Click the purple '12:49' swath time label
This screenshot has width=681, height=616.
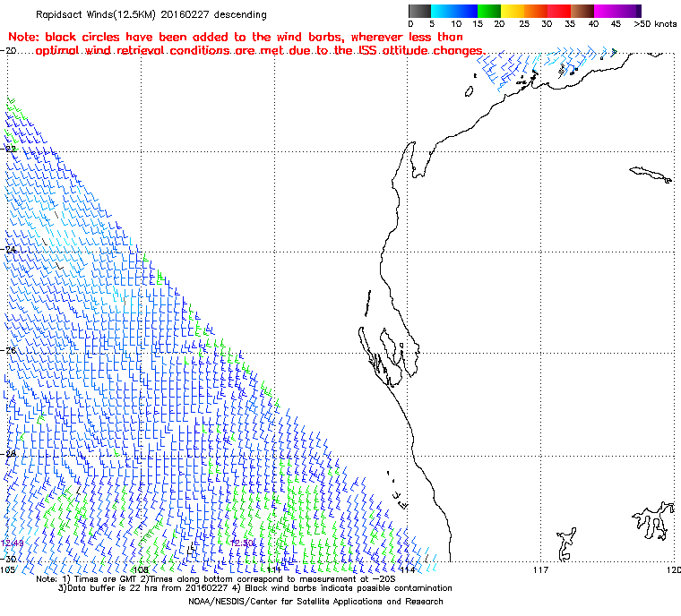click(12, 543)
